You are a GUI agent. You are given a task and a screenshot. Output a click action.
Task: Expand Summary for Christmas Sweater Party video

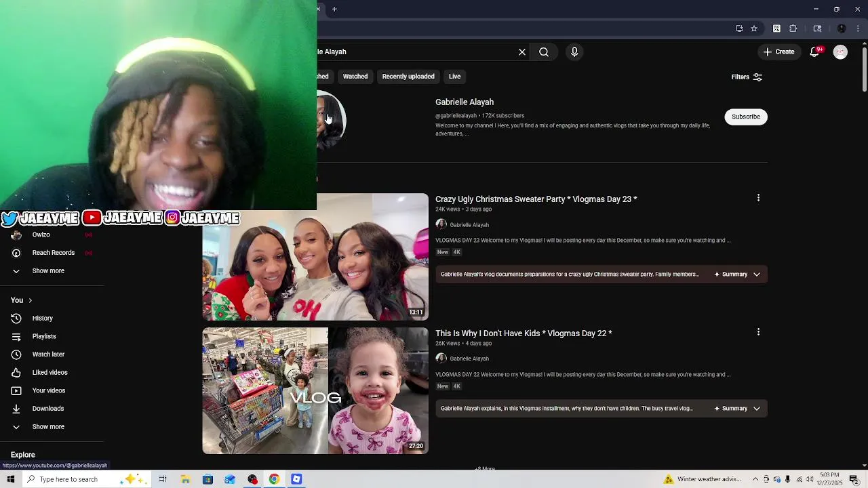737,274
